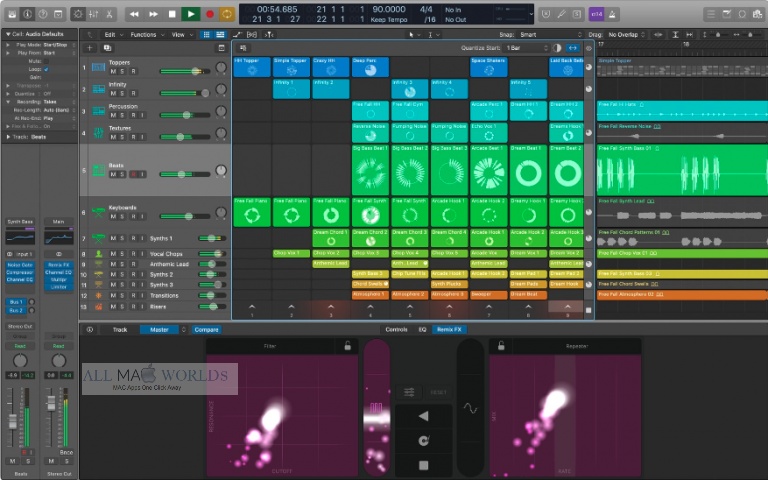Open the Loop Browser button
This screenshot has width=768, height=480.
point(743,14)
